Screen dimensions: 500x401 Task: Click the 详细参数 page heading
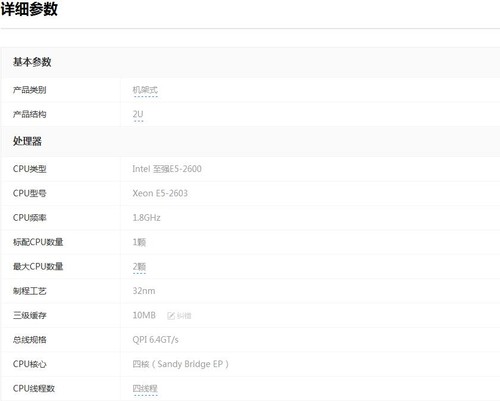[29, 9]
